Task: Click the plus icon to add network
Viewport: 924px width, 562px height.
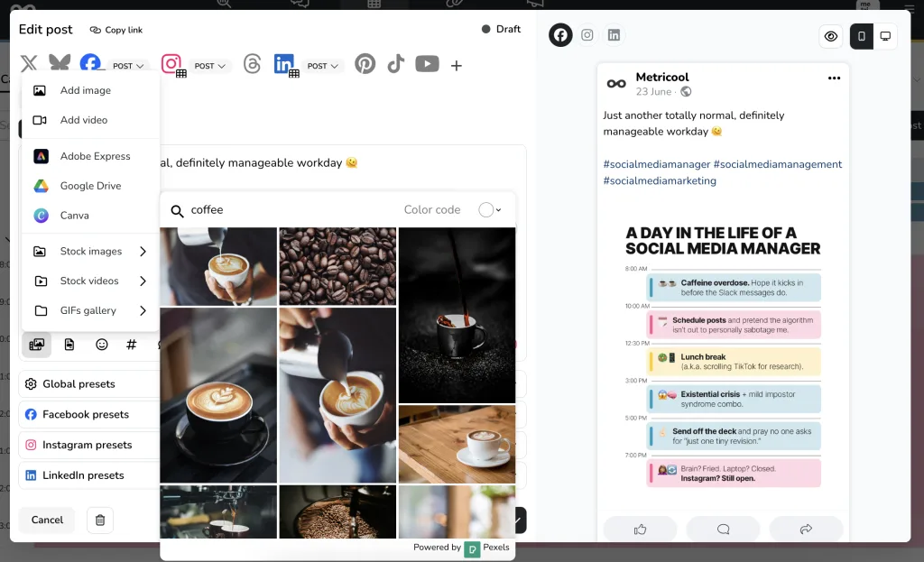Action: click(x=457, y=66)
